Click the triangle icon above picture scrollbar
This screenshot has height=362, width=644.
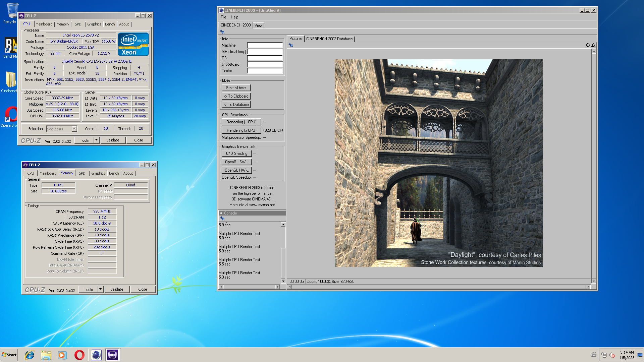[x=593, y=45]
